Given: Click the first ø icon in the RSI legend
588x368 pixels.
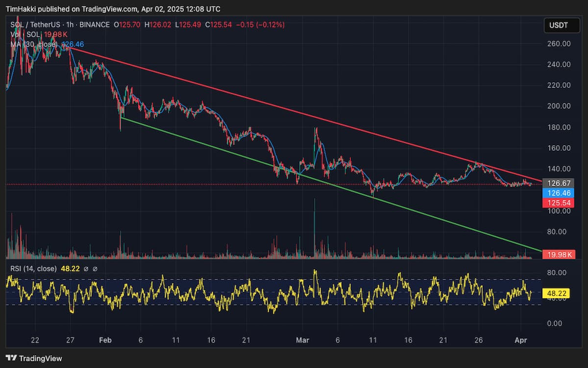Looking at the screenshot, I should pos(86,268).
